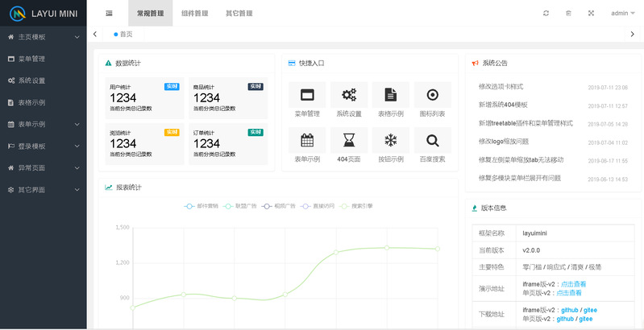The image size is (644, 330).
Task: Open the github link under 下载地址
Action: [x=569, y=309]
